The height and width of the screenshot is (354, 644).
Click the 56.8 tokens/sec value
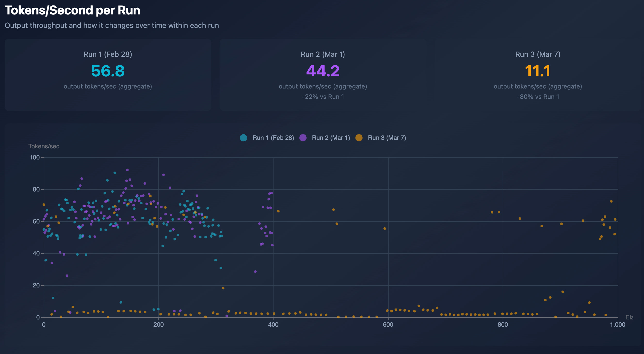tap(108, 71)
